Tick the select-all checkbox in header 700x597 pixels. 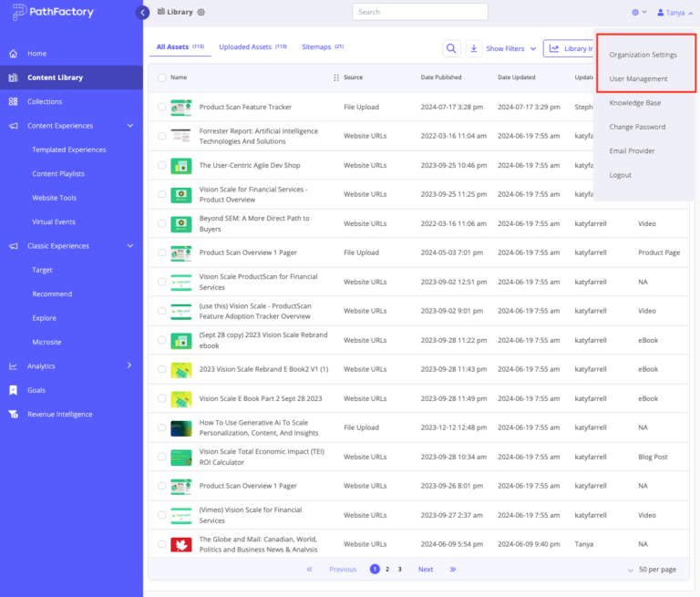click(x=161, y=77)
